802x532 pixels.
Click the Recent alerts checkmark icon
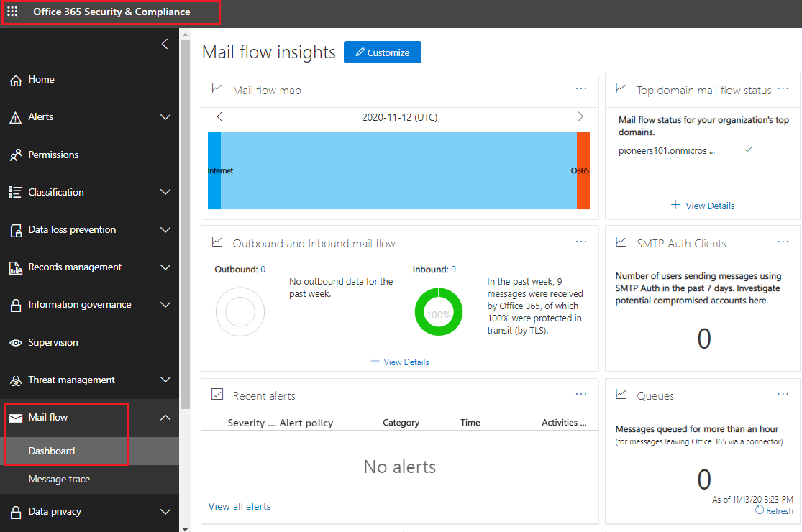[x=217, y=394]
